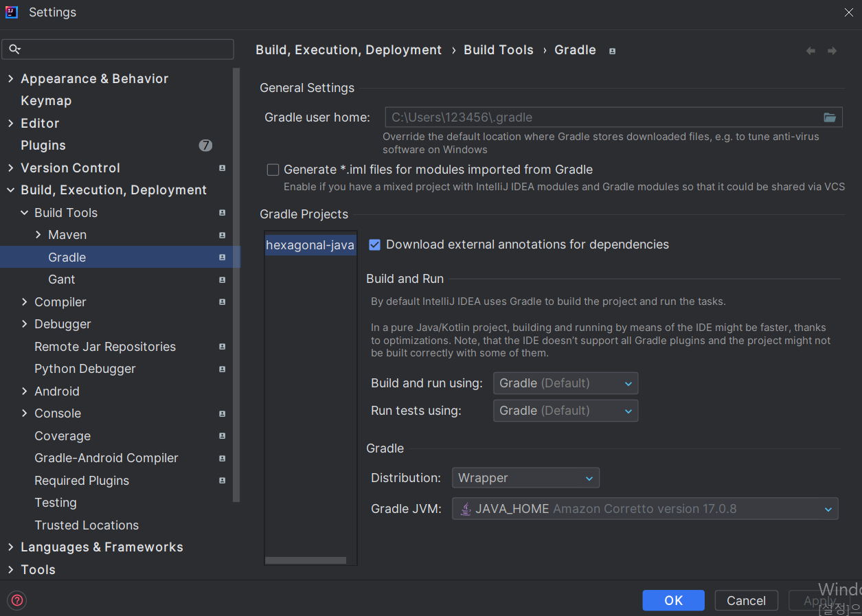Click the folder browse icon for Gradle user home
The width and height of the screenshot is (862, 616).
tap(830, 117)
